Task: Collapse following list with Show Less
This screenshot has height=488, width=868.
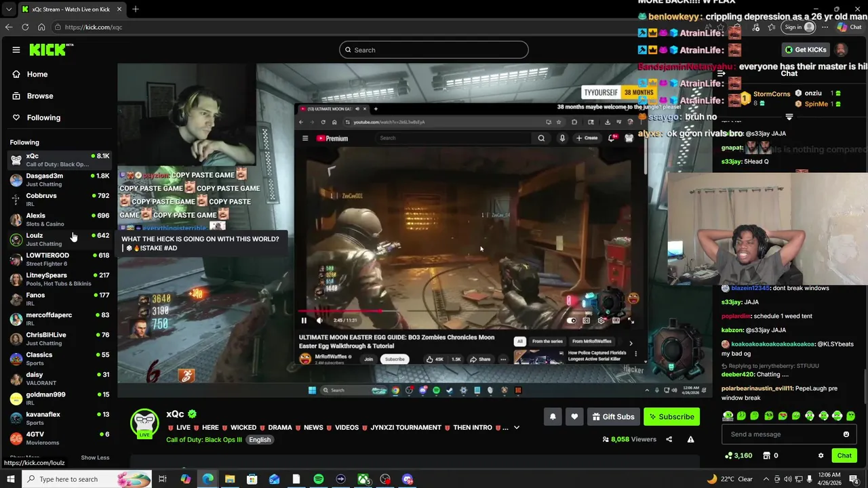Action: pyautogui.click(x=95, y=457)
